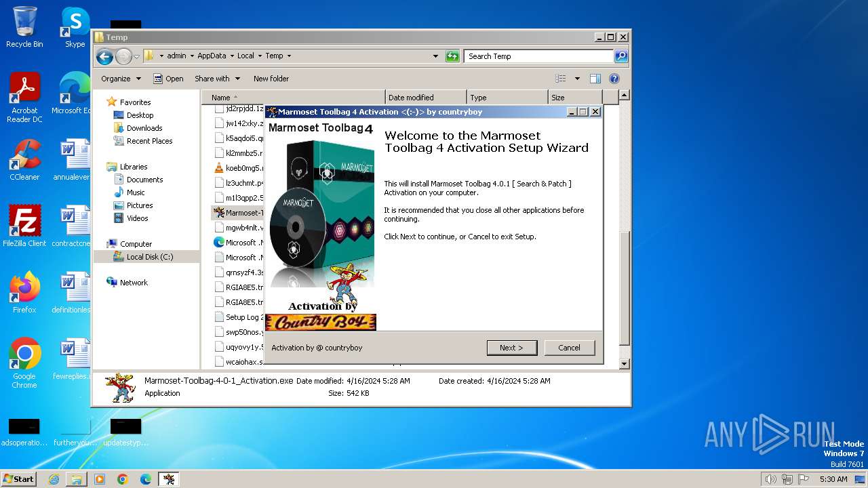Viewport: 868px width, 488px height.
Task: Go forward in Explorer Temp window
Action: 123,56
